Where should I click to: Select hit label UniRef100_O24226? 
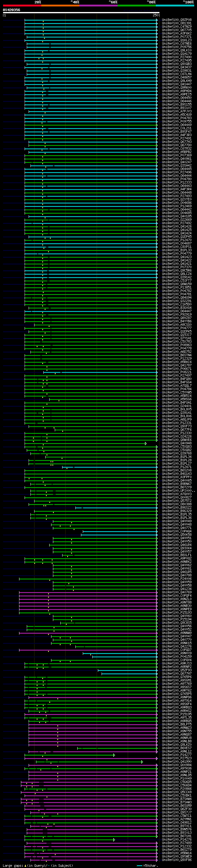coord(177,437)
